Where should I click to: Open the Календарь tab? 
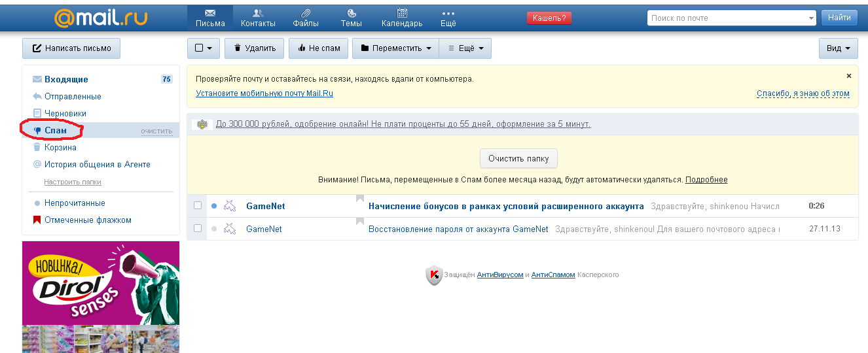pos(402,18)
